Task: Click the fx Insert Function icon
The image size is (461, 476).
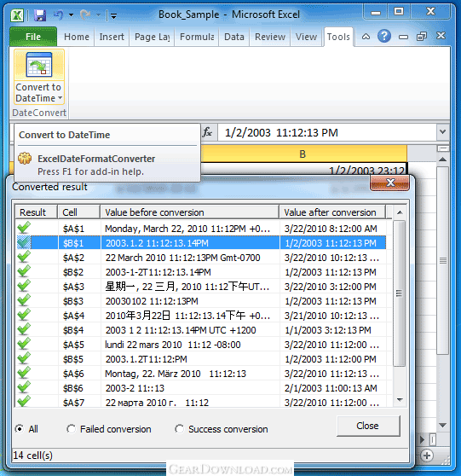Action: [x=207, y=132]
